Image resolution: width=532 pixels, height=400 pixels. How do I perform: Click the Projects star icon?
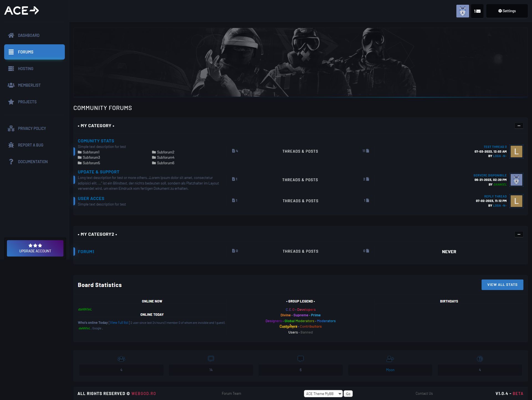point(11,102)
